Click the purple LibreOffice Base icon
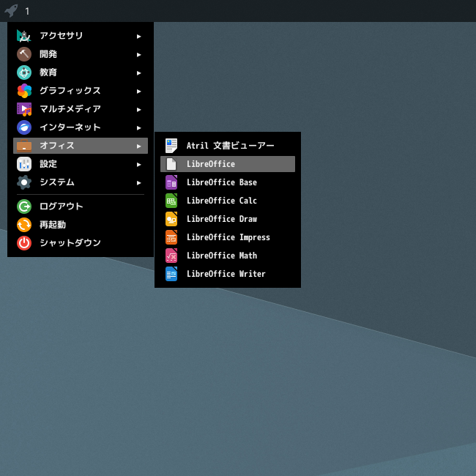This screenshot has width=476, height=476. (171, 182)
